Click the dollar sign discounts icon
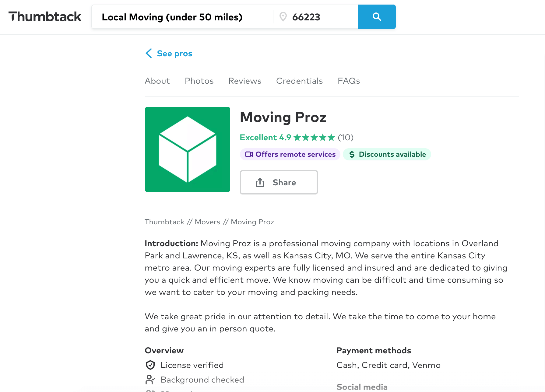 tap(352, 154)
